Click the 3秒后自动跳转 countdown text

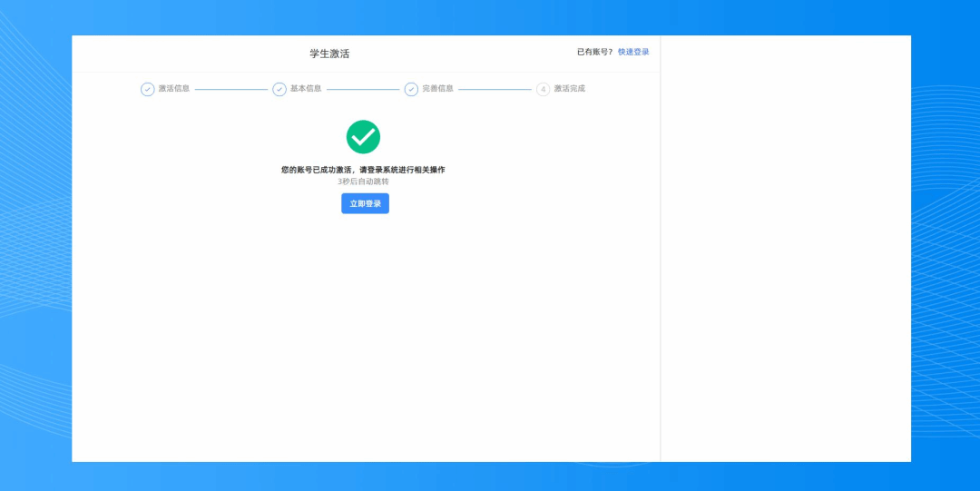point(363,182)
